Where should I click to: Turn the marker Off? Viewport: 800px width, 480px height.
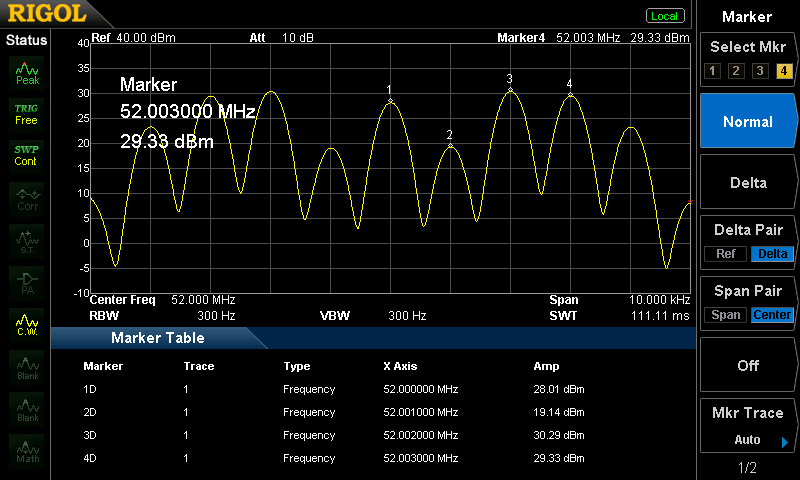coord(747,365)
